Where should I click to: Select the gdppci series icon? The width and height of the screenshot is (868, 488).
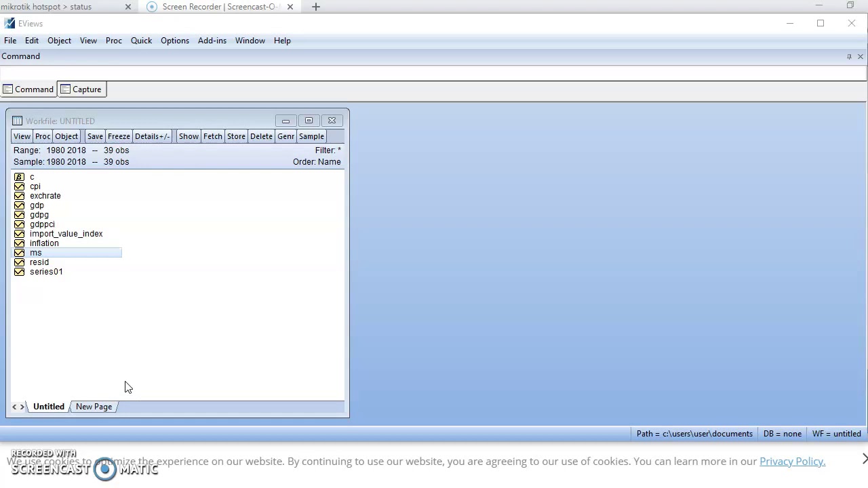(19, 224)
